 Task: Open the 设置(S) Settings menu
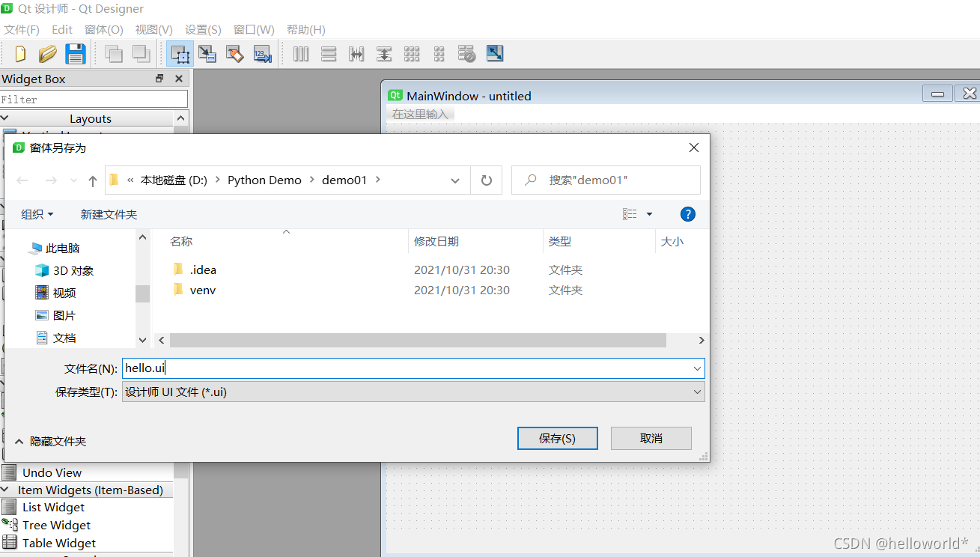[203, 29]
